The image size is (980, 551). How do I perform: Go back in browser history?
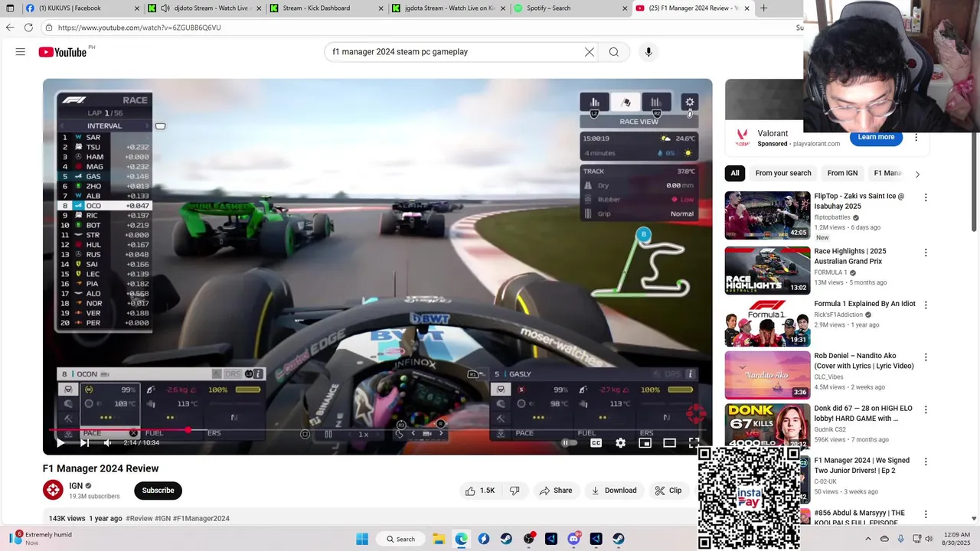pos(10,28)
